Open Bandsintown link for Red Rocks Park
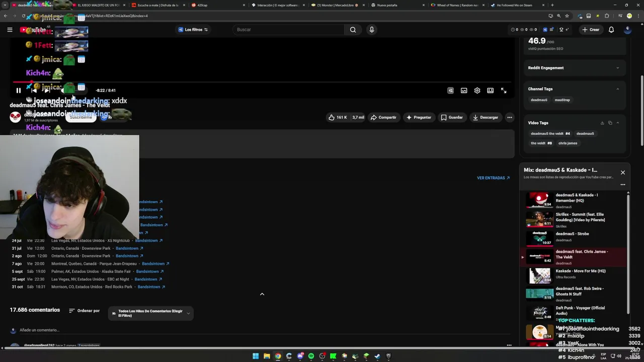 click(x=151, y=287)
